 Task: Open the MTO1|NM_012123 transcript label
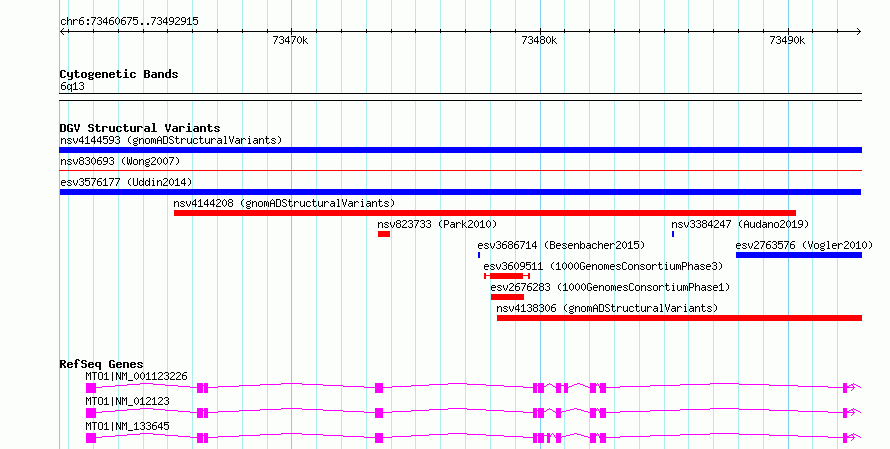click(x=127, y=401)
